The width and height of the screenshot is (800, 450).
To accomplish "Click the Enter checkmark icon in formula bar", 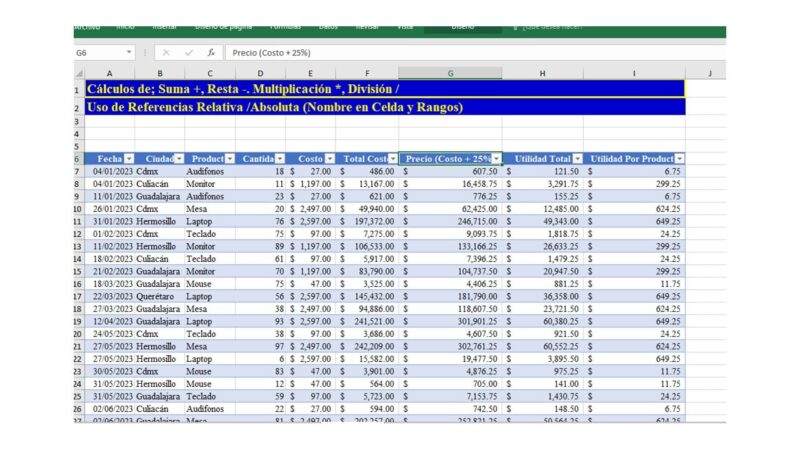I will click(x=189, y=53).
